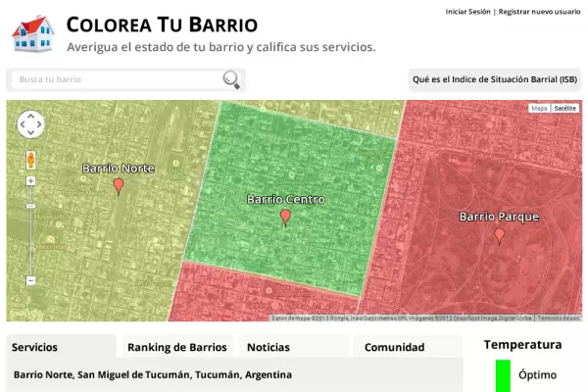
Task: Zoom in with the plus button
Action: point(30,180)
